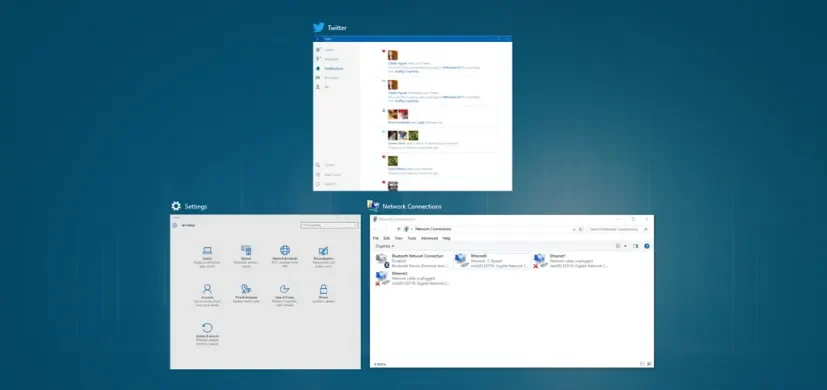Viewport: 827px width, 390px height.
Task: Click the view layout icon in Network Connections
Action: pyautogui.click(x=619, y=246)
